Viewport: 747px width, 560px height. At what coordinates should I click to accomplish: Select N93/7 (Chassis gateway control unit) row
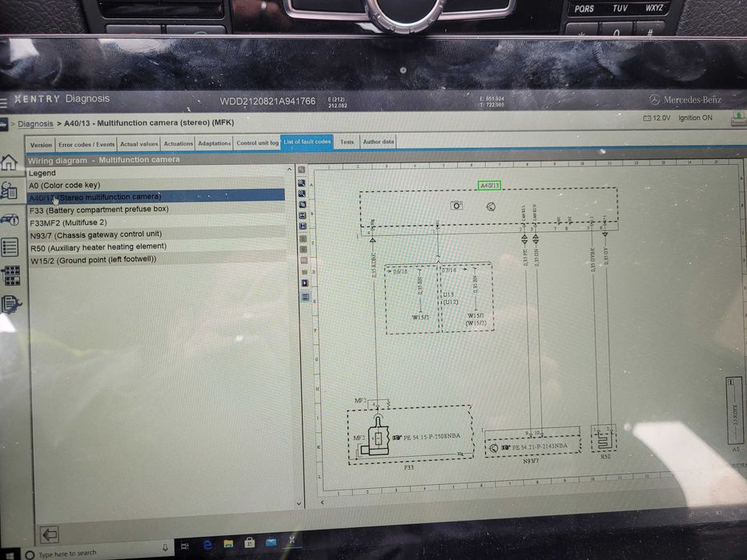[159, 234]
